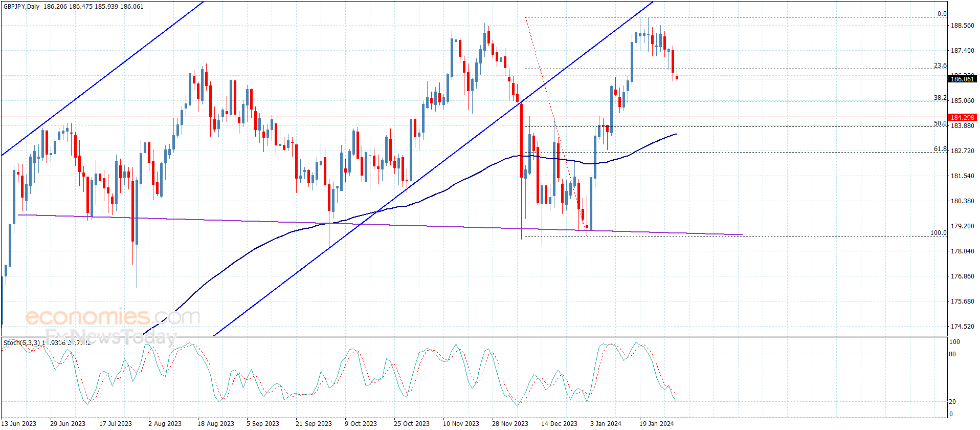Click the stochastic 20 level label

[x=952, y=401]
